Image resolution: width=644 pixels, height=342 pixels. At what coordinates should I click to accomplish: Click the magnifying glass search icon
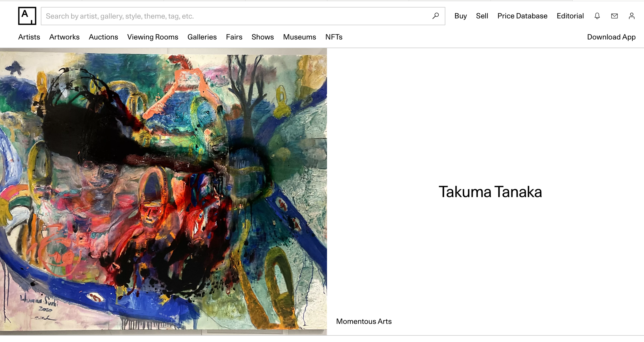tap(435, 16)
